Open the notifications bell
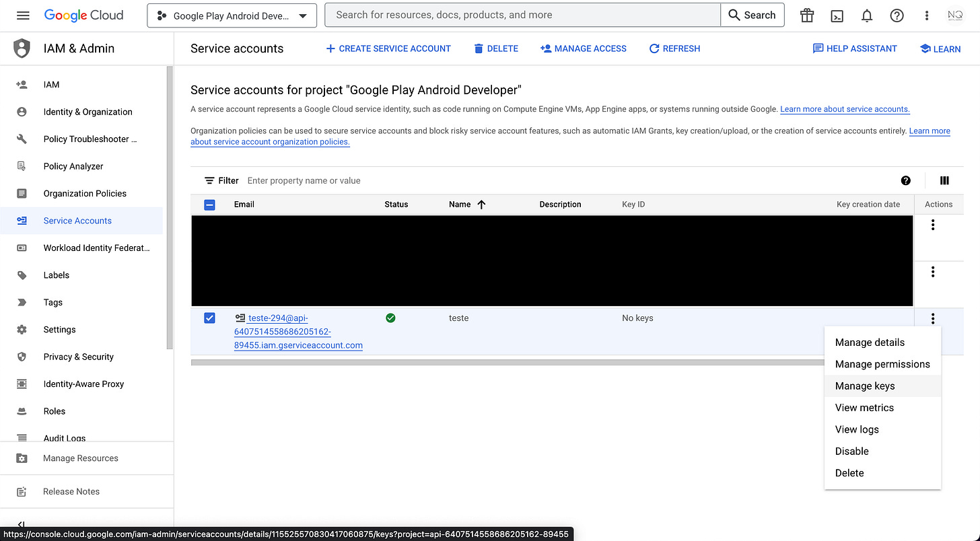 pos(867,15)
